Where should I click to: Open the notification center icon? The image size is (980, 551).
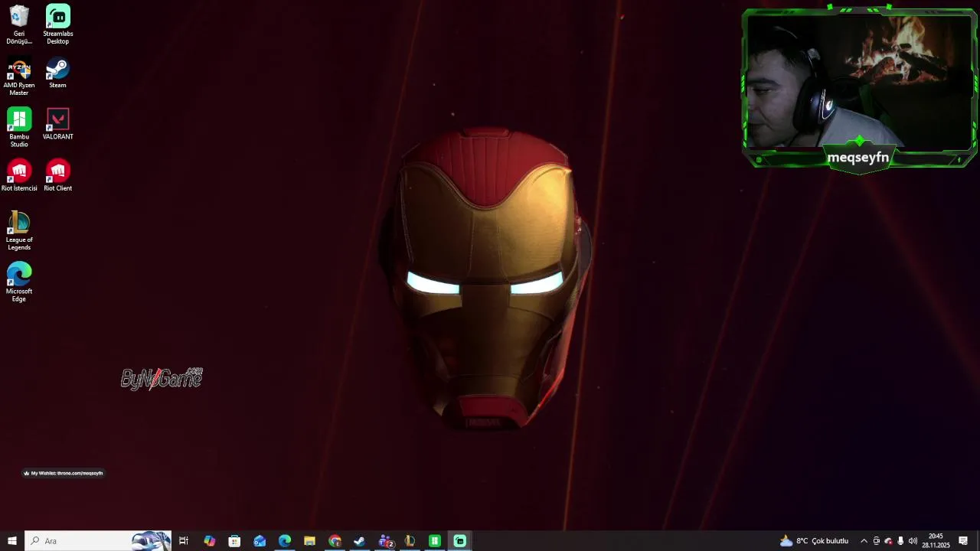[963, 541]
